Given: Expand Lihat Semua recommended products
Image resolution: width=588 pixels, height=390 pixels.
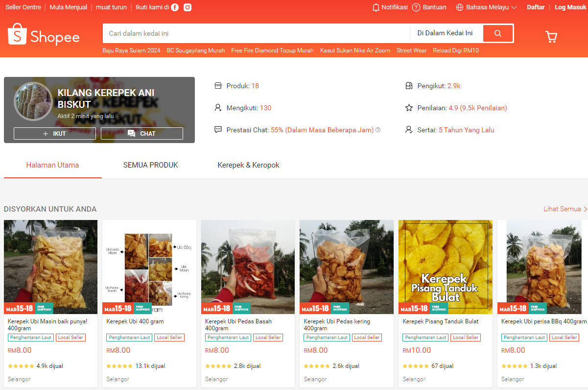Looking at the screenshot, I should pyautogui.click(x=565, y=209).
